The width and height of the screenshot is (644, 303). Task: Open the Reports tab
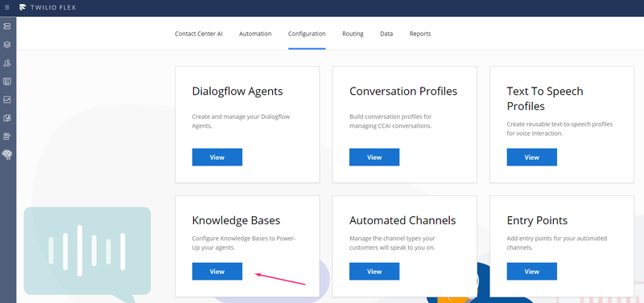pyautogui.click(x=420, y=34)
